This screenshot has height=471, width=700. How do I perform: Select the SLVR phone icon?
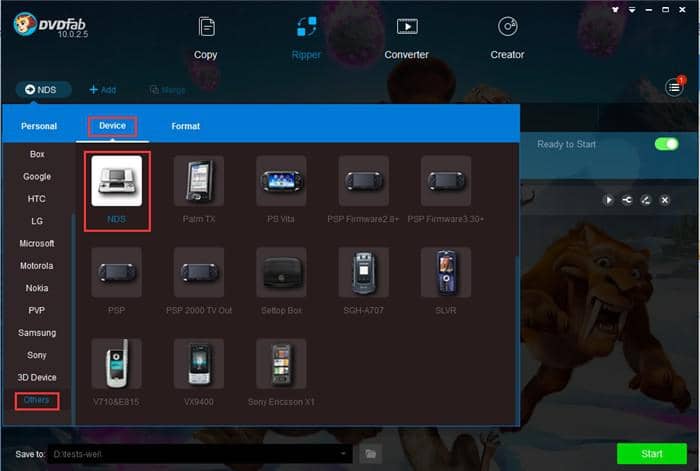point(446,272)
